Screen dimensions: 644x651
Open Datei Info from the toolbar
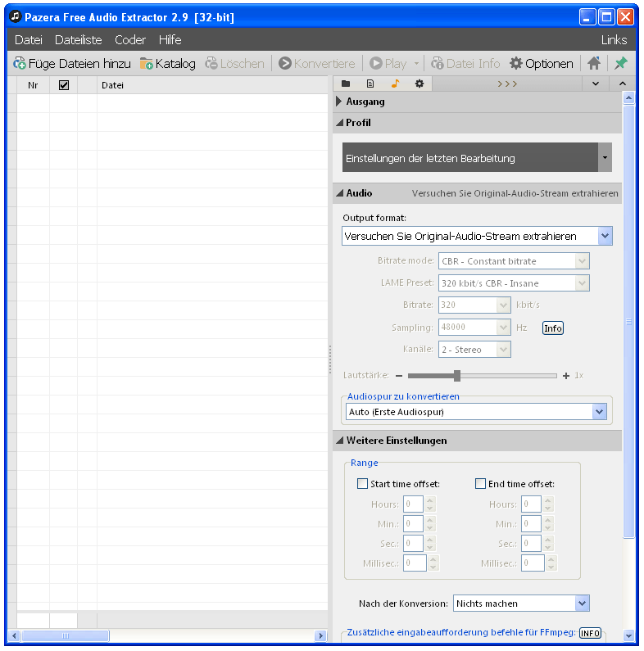[465, 64]
